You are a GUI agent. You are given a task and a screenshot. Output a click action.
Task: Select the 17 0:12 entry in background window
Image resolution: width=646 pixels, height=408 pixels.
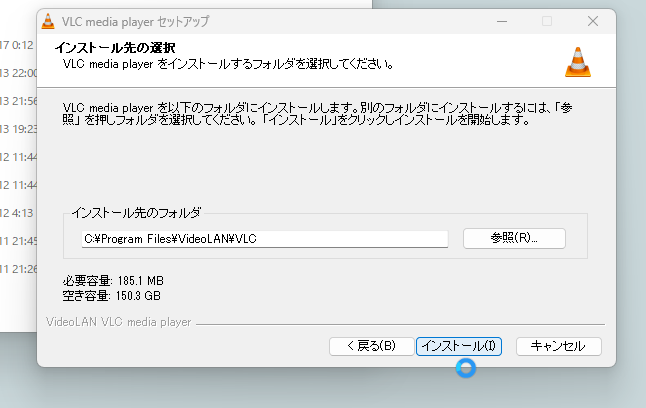(16, 45)
